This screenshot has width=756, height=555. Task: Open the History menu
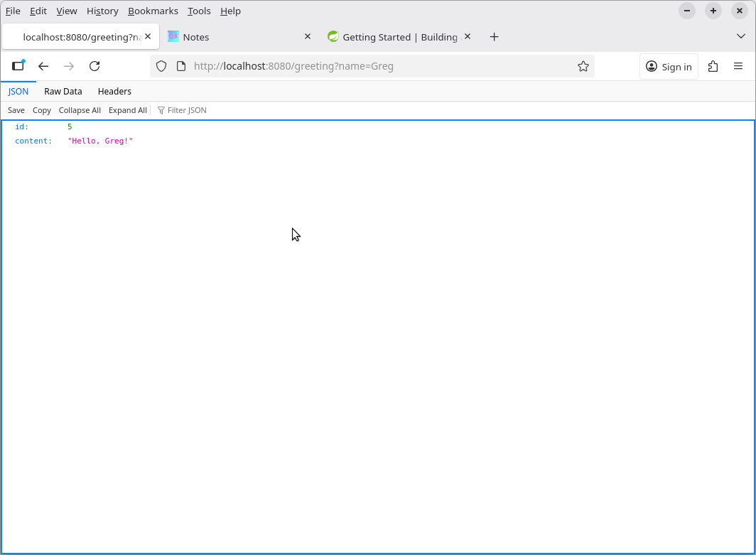102,11
